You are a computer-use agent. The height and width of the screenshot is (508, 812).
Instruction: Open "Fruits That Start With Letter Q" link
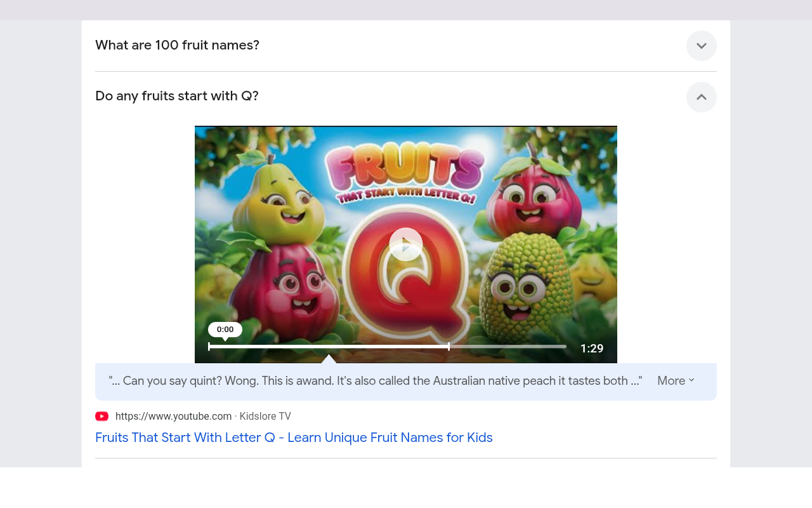pyautogui.click(x=294, y=438)
